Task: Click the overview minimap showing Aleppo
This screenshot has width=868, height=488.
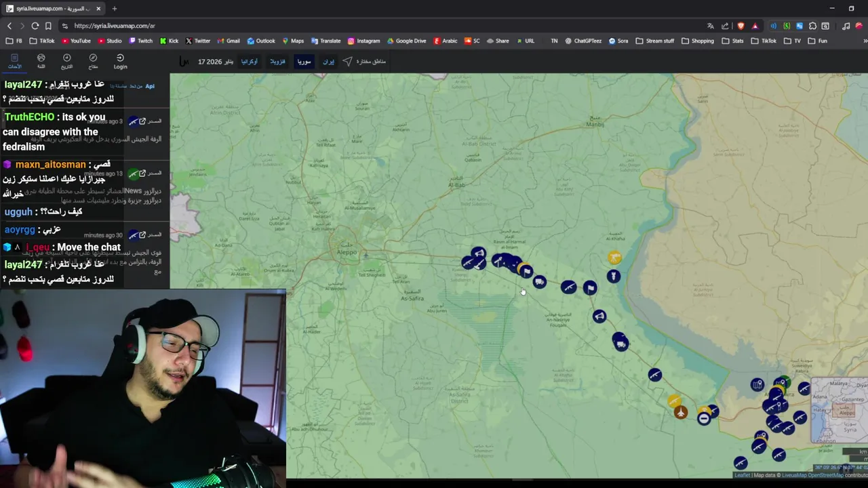Action: point(840,409)
